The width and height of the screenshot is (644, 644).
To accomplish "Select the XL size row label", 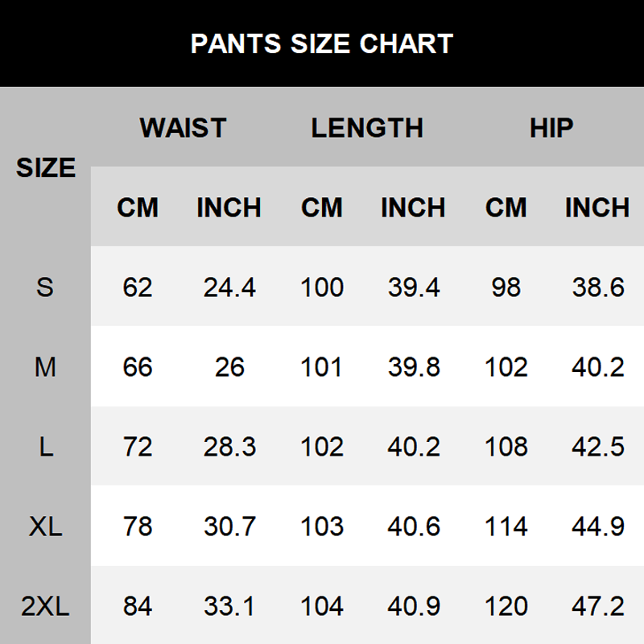I will pyautogui.click(x=45, y=526).
